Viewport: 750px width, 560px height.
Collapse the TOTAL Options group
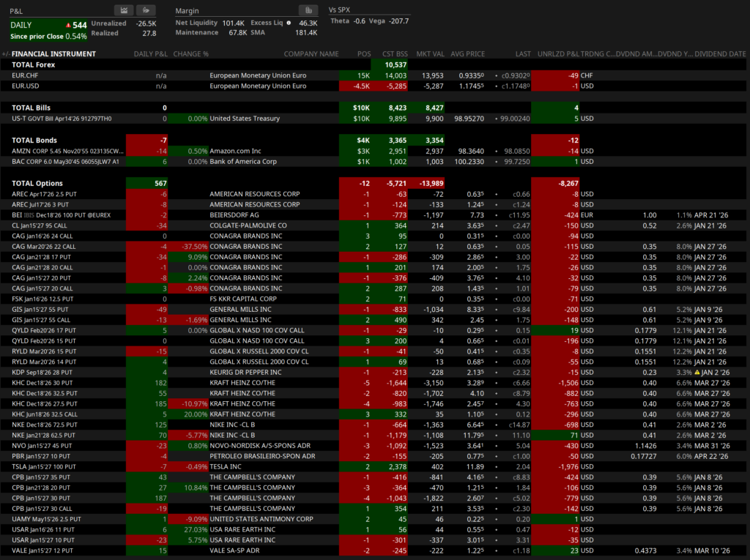click(37, 183)
